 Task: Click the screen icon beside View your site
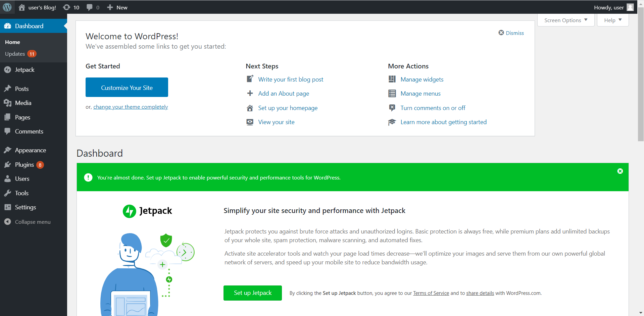coord(250,122)
